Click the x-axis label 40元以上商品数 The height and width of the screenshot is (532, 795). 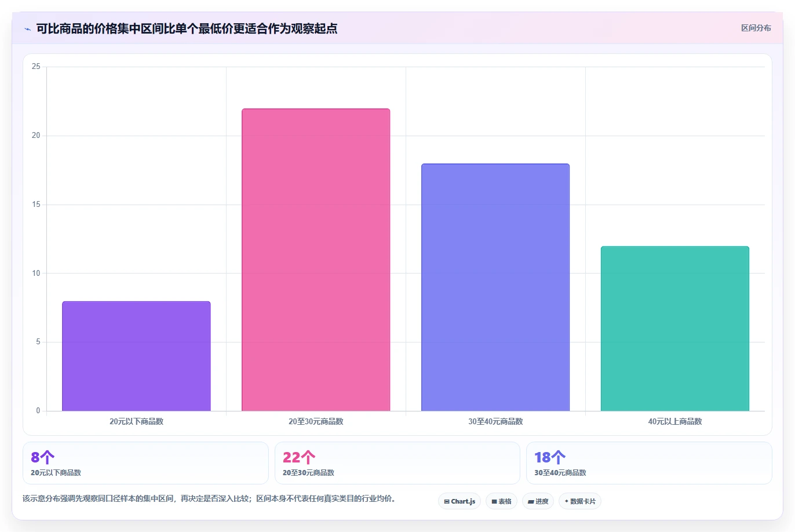(675, 421)
